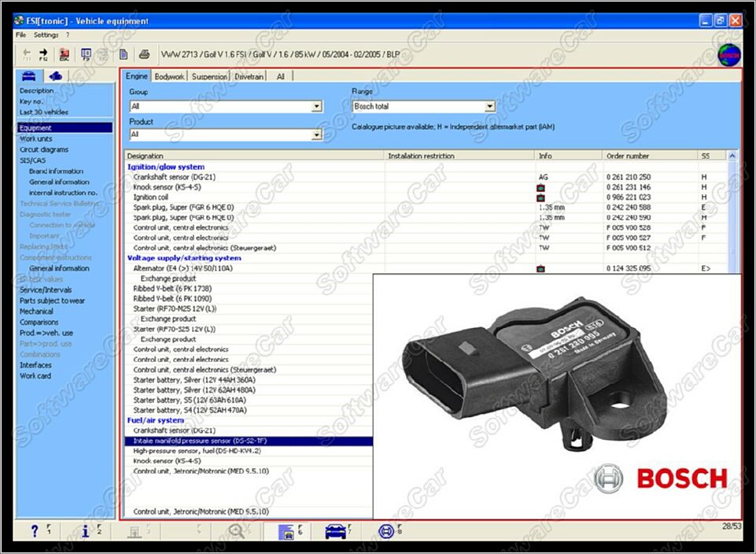This screenshot has width=756, height=554.
Task: Switch to the Bodywork tab
Action: 169,76
